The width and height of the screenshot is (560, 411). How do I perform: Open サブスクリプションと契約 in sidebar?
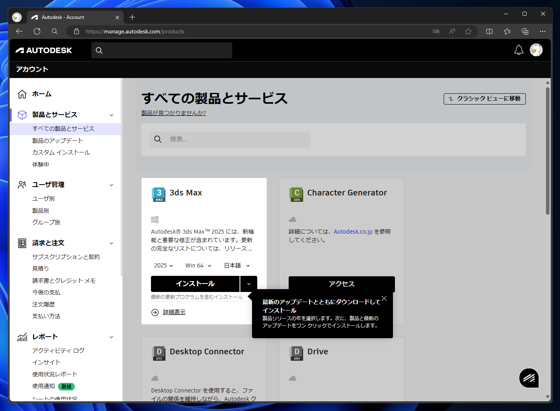tap(66, 257)
